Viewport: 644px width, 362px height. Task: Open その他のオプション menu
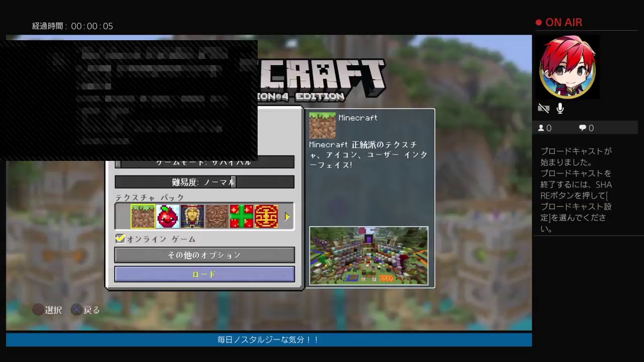[204, 255]
